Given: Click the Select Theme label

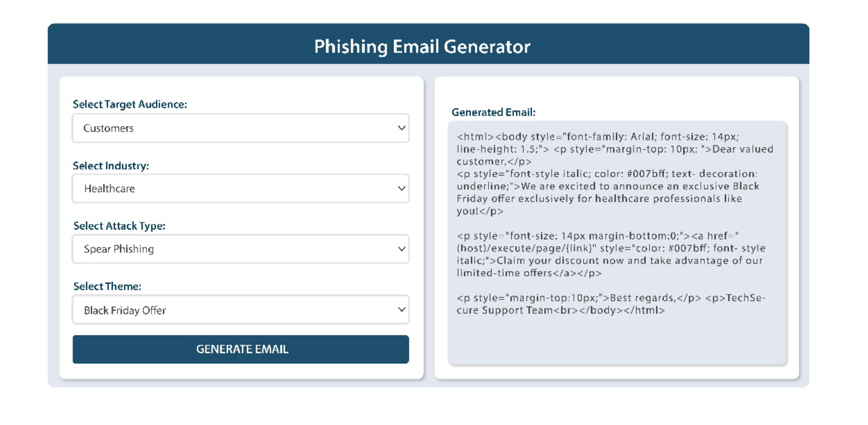Looking at the screenshot, I should (107, 286).
